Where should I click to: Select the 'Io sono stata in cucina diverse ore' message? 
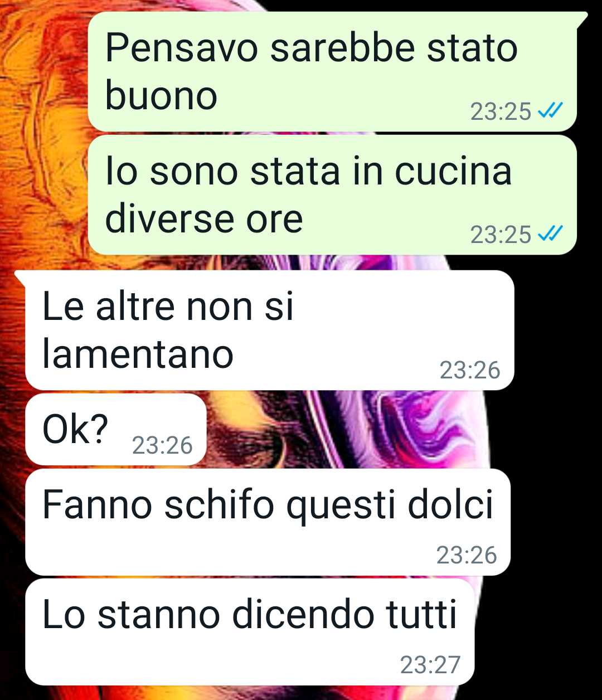click(332, 195)
